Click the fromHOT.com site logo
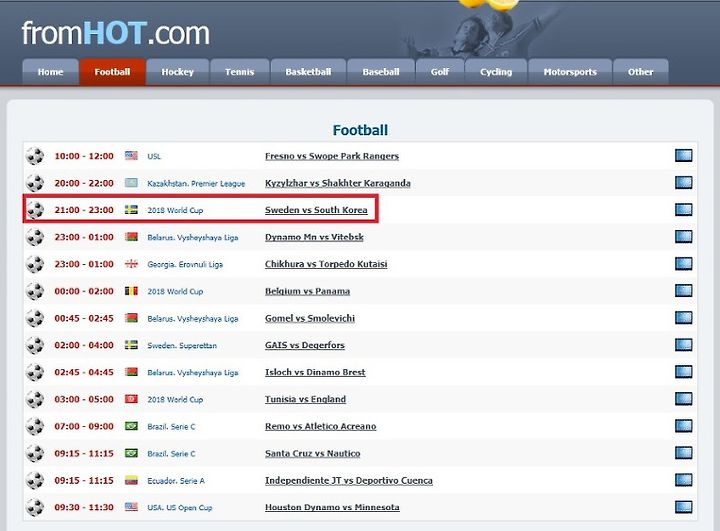This screenshot has width=720, height=531. pyautogui.click(x=116, y=33)
